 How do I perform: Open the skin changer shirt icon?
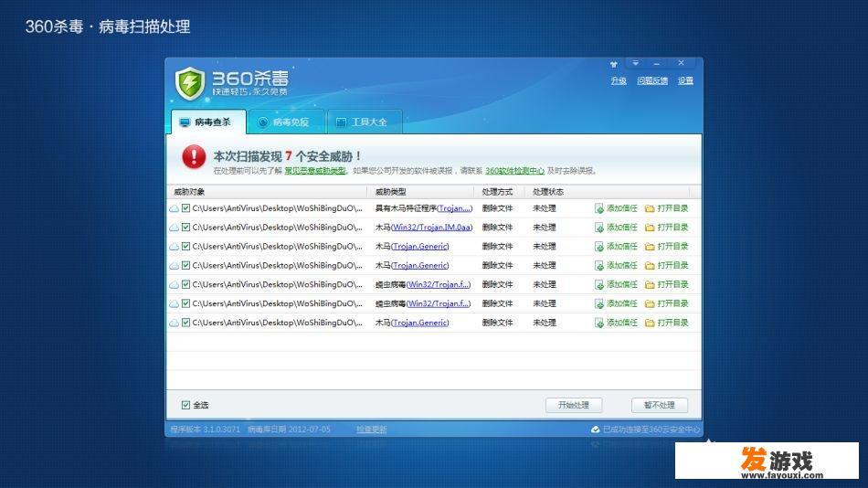[613, 64]
